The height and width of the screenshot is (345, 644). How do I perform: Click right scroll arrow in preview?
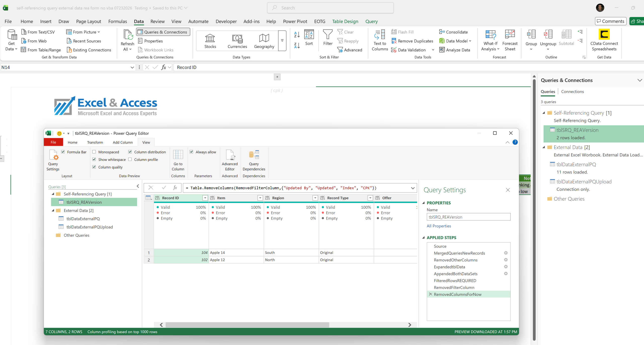point(410,325)
